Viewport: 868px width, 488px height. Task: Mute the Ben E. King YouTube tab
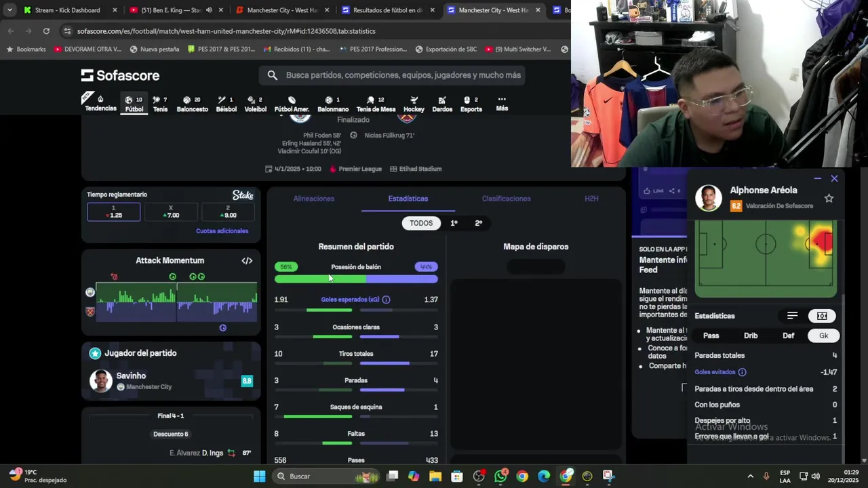208,10
